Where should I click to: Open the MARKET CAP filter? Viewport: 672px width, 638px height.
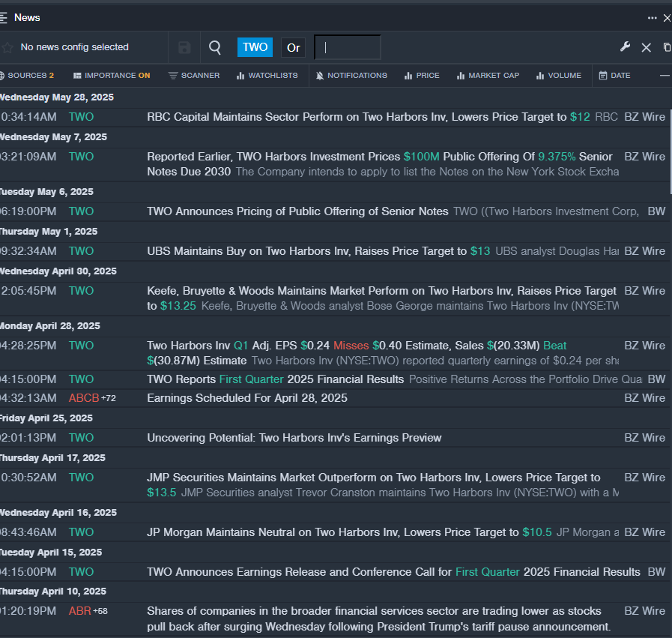[488, 76]
